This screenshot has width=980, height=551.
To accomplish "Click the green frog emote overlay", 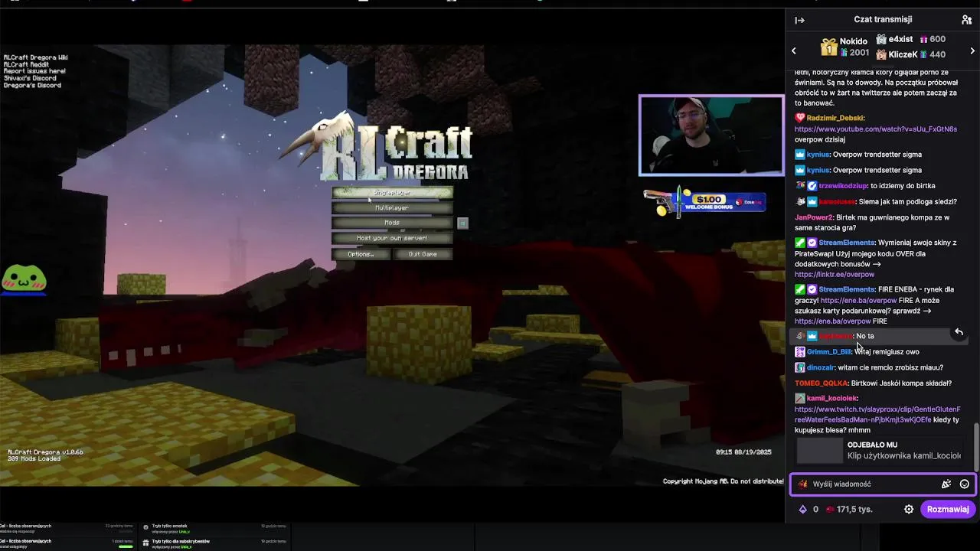I will click(x=24, y=279).
